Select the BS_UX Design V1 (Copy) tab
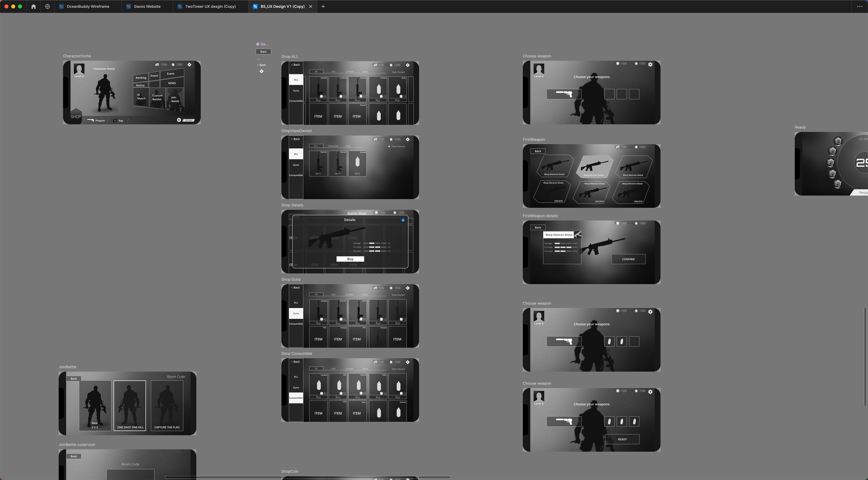Image resolution: width=868 pixels, height=480 pixels. tap(282, 6)
